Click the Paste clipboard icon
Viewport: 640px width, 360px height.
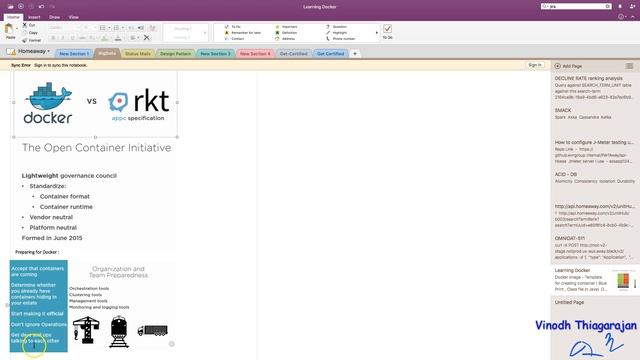(x=9, y=29)
